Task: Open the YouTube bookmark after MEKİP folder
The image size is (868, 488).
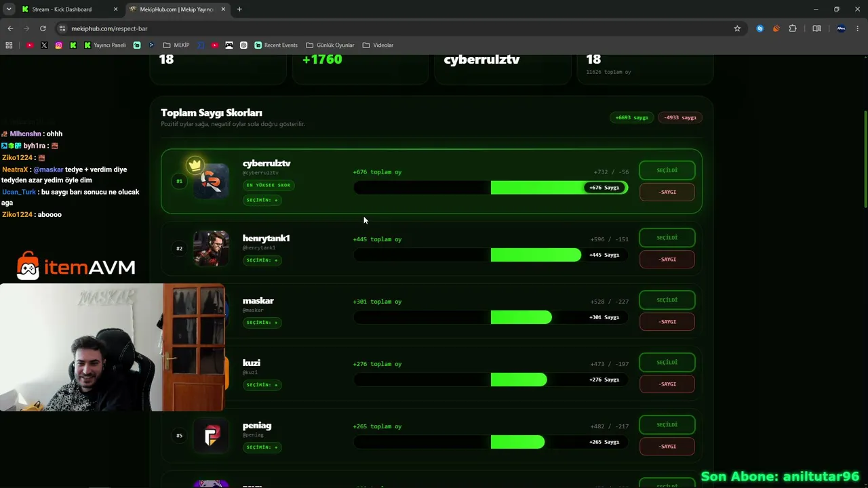Action: click(215, 45)
